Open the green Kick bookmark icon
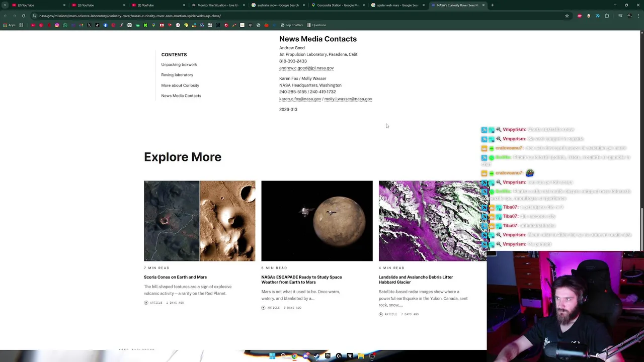644x362 pixels. tap(145, 25)
